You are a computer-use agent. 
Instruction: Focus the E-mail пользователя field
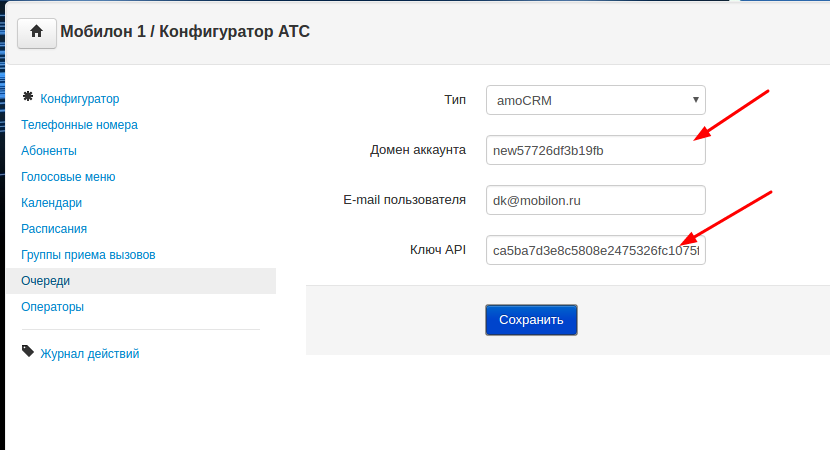pyautogui.click(x=596, y=200)
